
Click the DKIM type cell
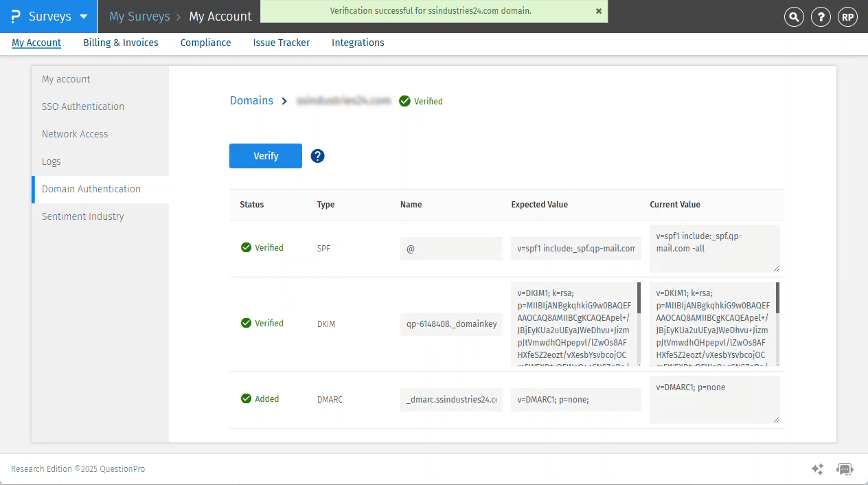click(x=326, y=324)
